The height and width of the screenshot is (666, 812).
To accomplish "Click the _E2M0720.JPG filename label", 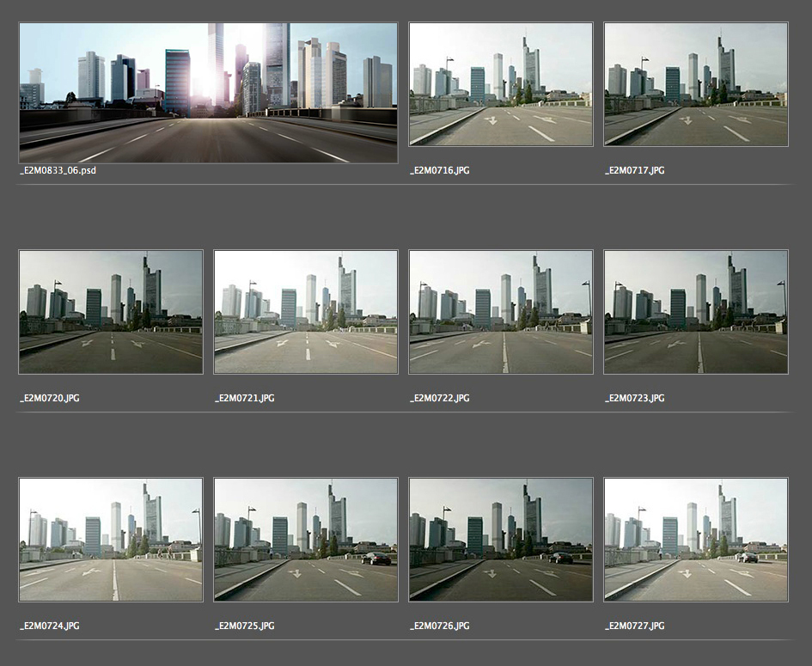I will point(50,399).
